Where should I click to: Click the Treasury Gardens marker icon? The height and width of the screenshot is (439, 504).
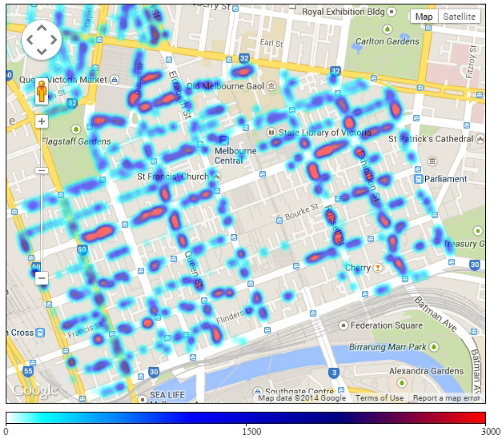click(x=477, y=231)
